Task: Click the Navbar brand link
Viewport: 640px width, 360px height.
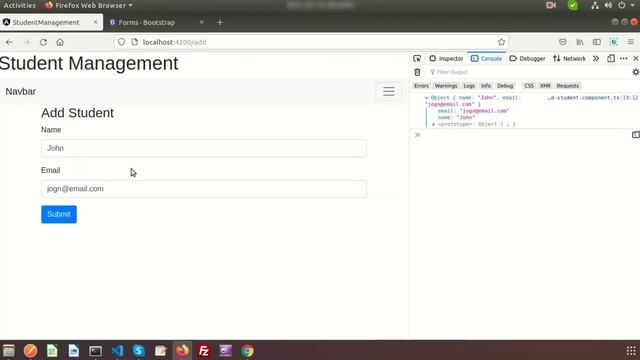Action: pos(20,91)
